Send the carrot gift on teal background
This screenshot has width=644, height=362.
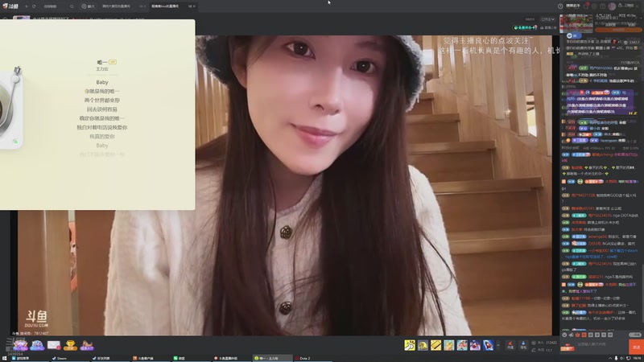click(x=449, y=345)
